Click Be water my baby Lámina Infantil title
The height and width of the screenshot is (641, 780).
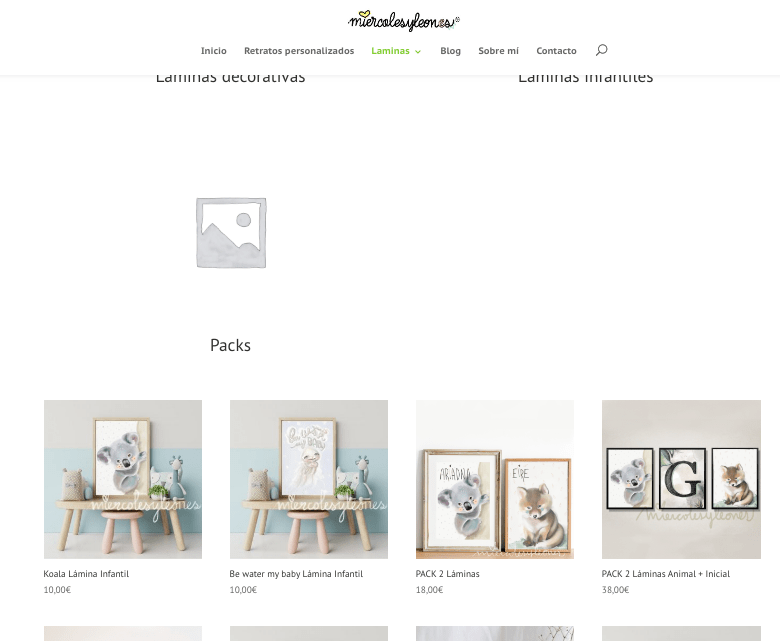click(x=296, y=574)
